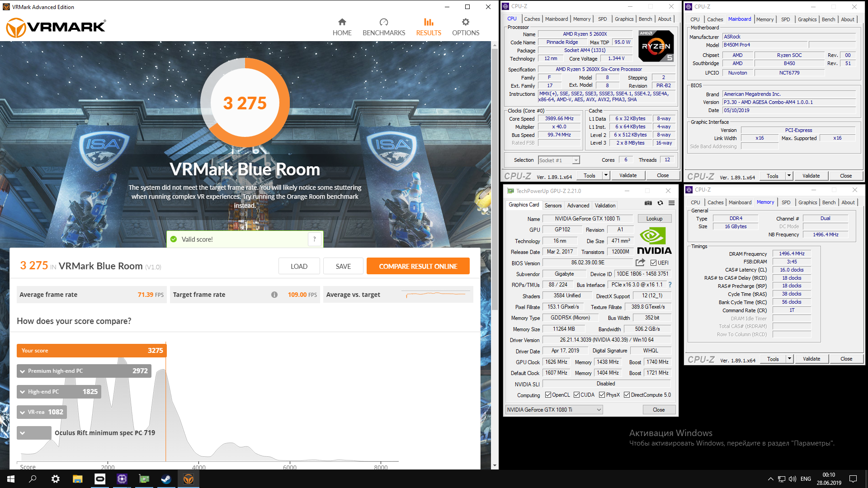Open CPU-Z taskbar icon
868x488 pixels.
(122, 479)
